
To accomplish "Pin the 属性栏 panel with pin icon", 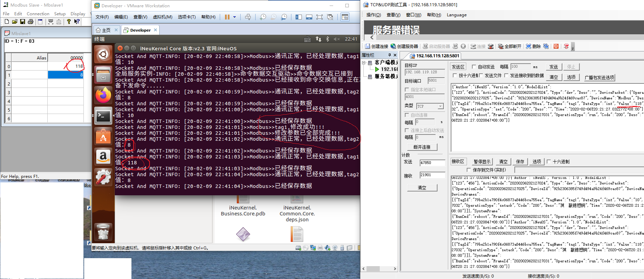I will click(x=389, y=55).
